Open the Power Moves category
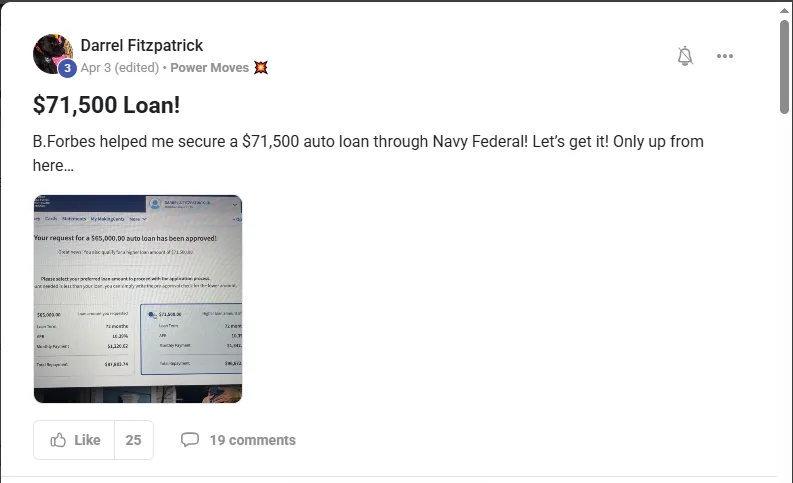793x483 pixels. (210, 68)
